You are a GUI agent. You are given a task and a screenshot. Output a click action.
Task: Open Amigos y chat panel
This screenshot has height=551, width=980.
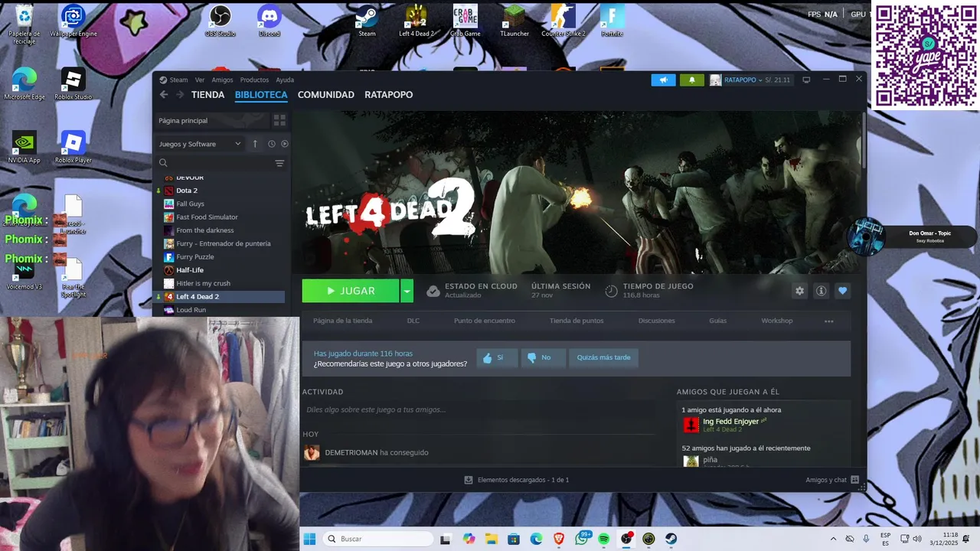coord(832,480)
